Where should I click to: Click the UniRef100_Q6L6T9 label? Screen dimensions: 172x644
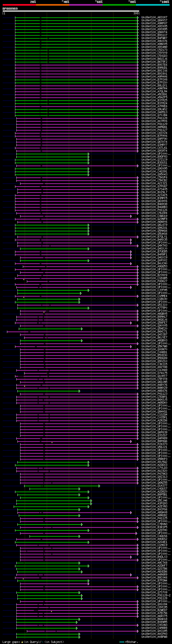[154, 225]
